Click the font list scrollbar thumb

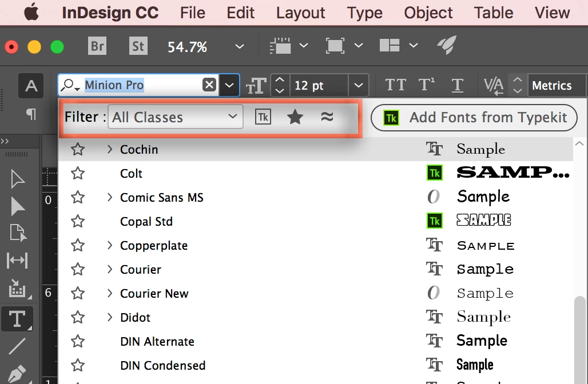click(x=580, y=339)
